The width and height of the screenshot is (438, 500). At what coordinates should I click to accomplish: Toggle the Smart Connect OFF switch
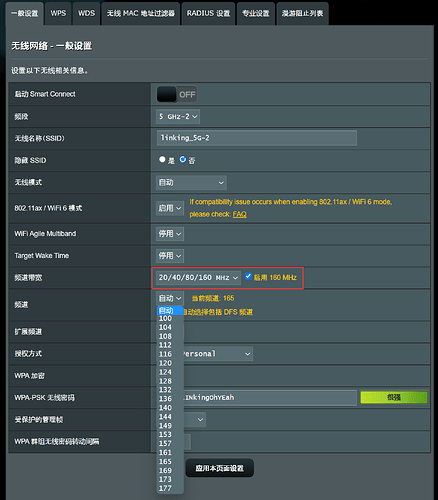click(x=177, y=95)
